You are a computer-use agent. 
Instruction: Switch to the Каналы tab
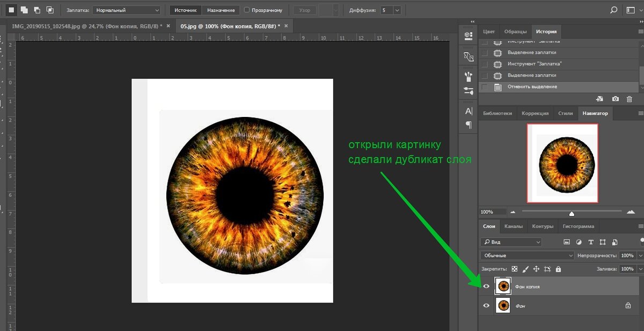tap(514, 226)
